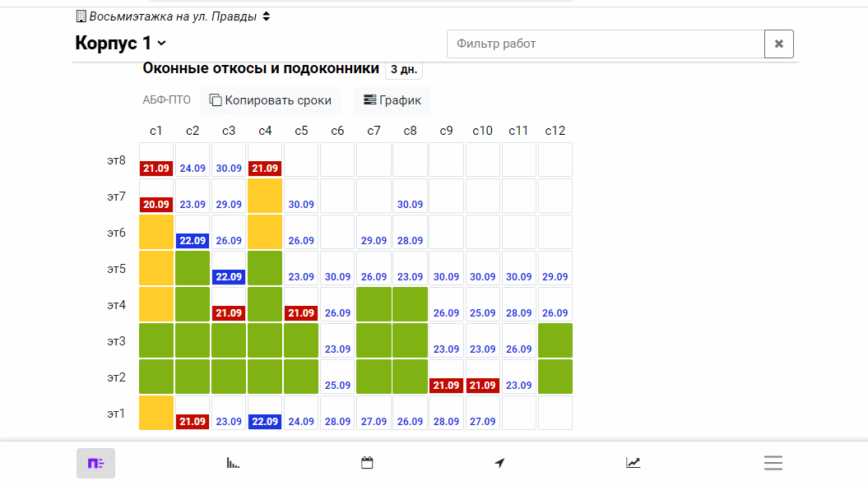Open the hamburger menu in bottom bar

773,463
